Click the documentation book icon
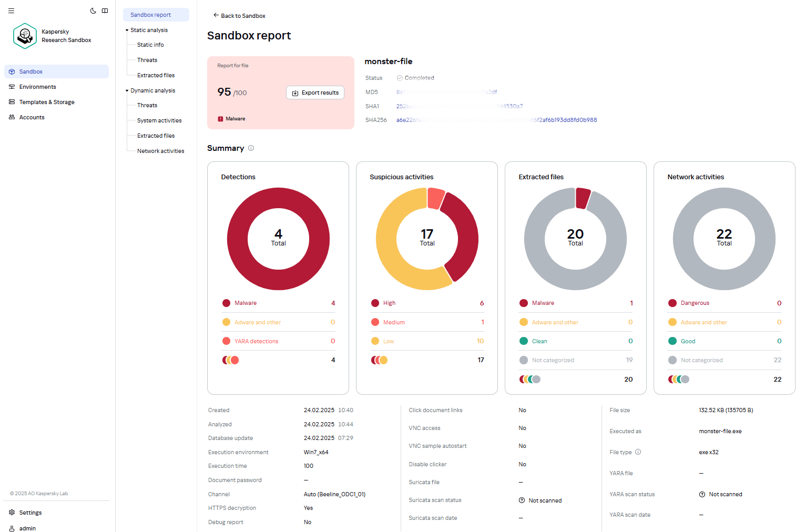The width and height of the screenshot is (805, 532). (x=105, y=11)
